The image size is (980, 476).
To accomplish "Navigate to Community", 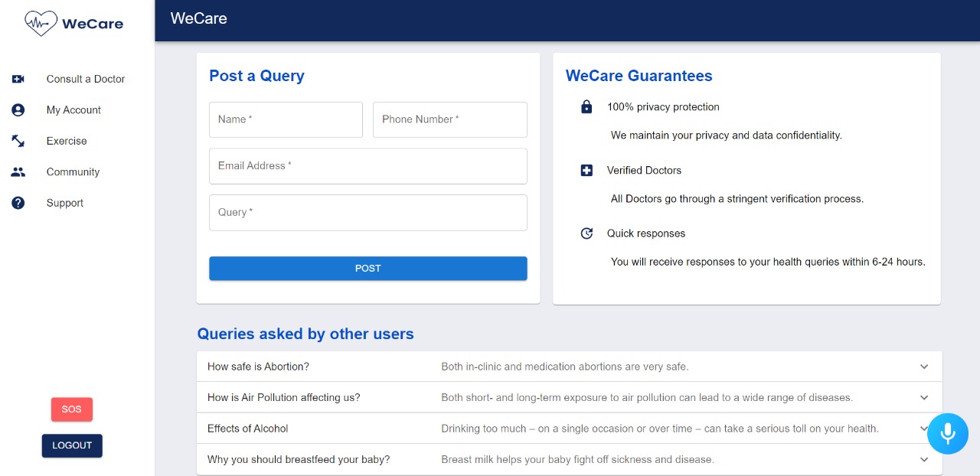I will click(x=73, y=172).
